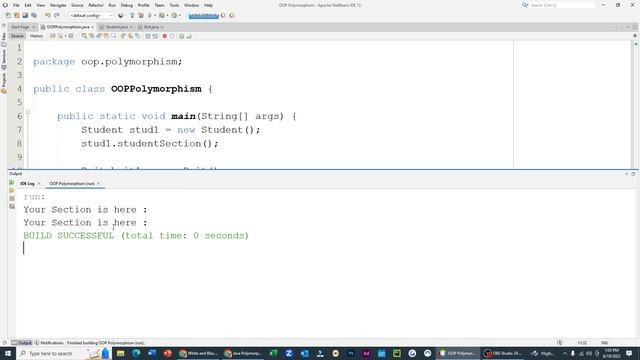Close the IDE Log output tab

(x=39, y=184)
